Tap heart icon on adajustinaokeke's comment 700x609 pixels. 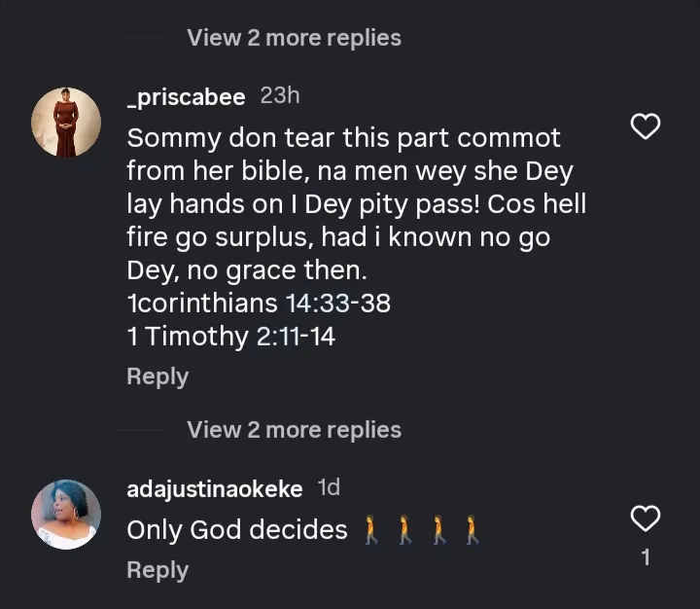click(646, 519)
